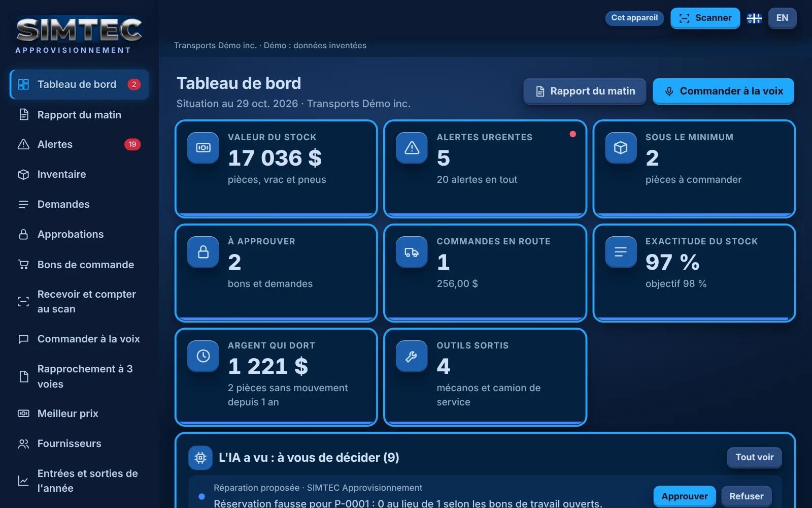Open Recevoir et compter au scan
Screen dimensions: 812x508
[79, 302]
